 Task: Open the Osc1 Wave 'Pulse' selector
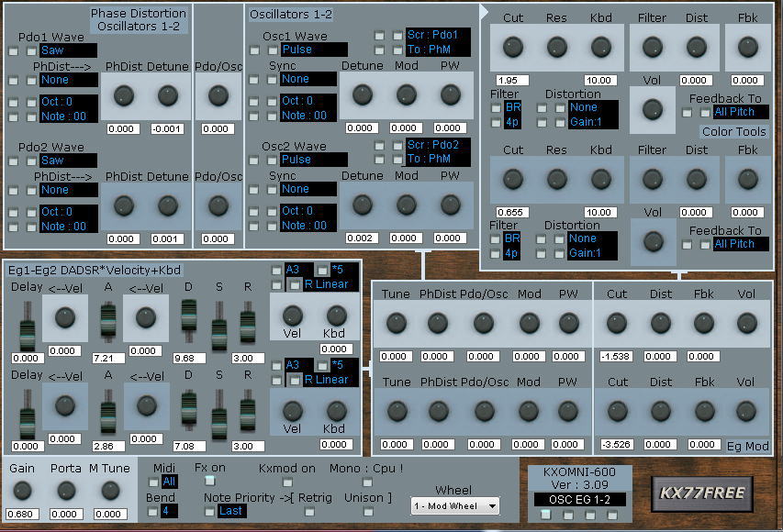click(x=314, y=50)
